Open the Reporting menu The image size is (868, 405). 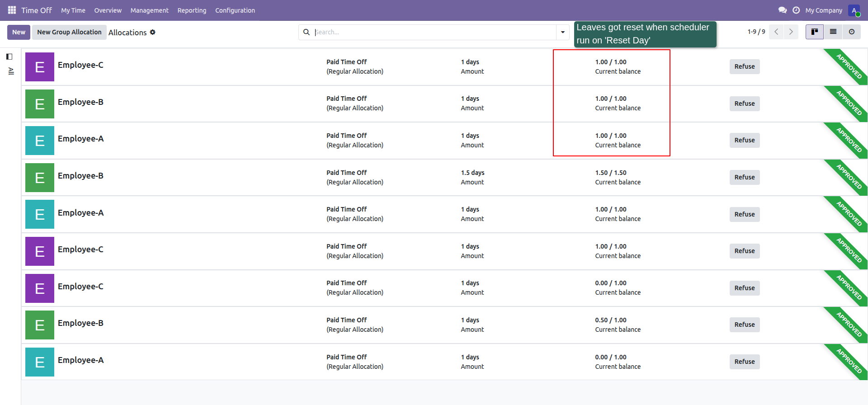[x=192, y=10]
